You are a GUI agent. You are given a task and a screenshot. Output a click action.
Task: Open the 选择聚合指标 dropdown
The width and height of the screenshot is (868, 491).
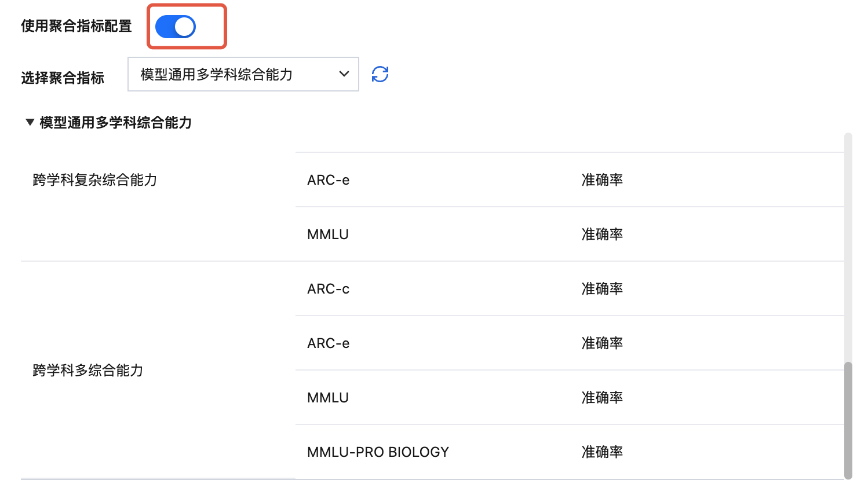click(x=243, y=74)
